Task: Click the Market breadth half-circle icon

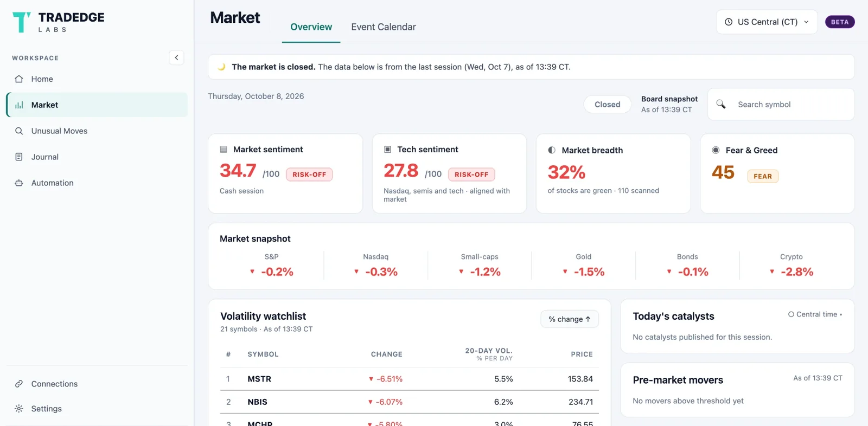Action: [x=552, y=150]
